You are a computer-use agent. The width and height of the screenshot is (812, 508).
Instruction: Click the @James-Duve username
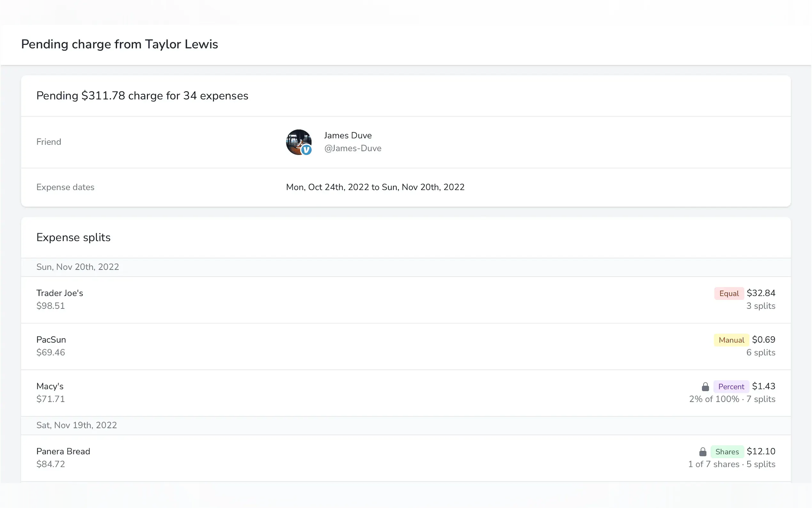(x=353, y=148)
